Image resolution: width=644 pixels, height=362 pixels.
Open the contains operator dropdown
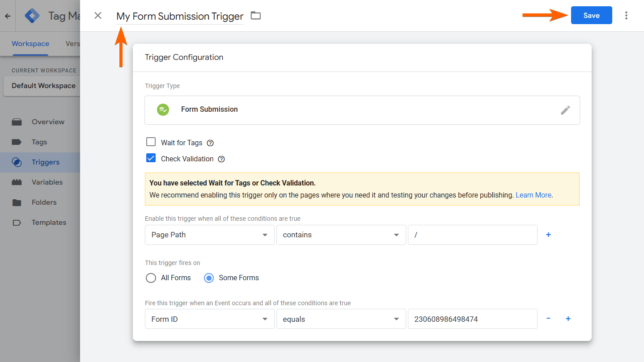click(341, 235)
